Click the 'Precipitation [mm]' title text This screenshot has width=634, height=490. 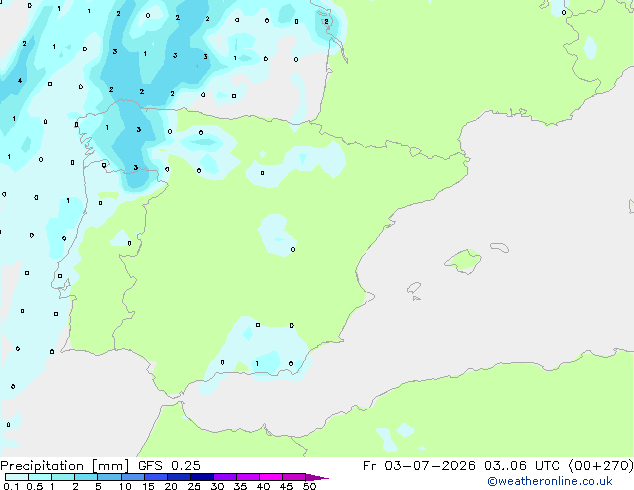pyautogui.click(x=65, y=466)
